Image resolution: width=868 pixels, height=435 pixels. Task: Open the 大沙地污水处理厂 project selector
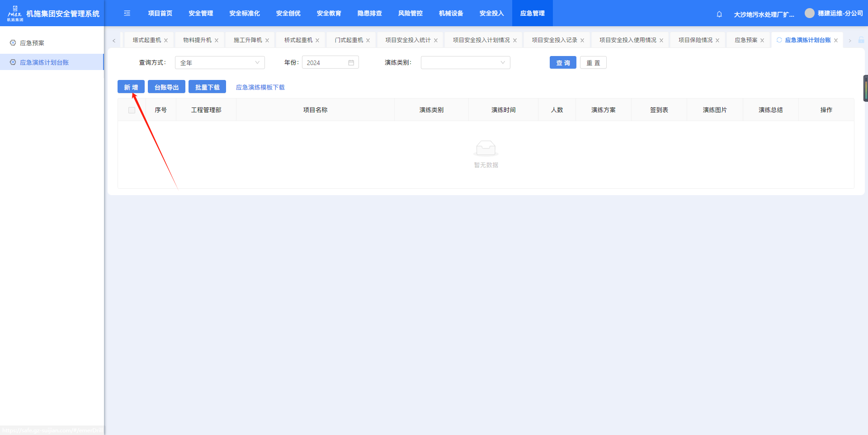tap(764, 14)
